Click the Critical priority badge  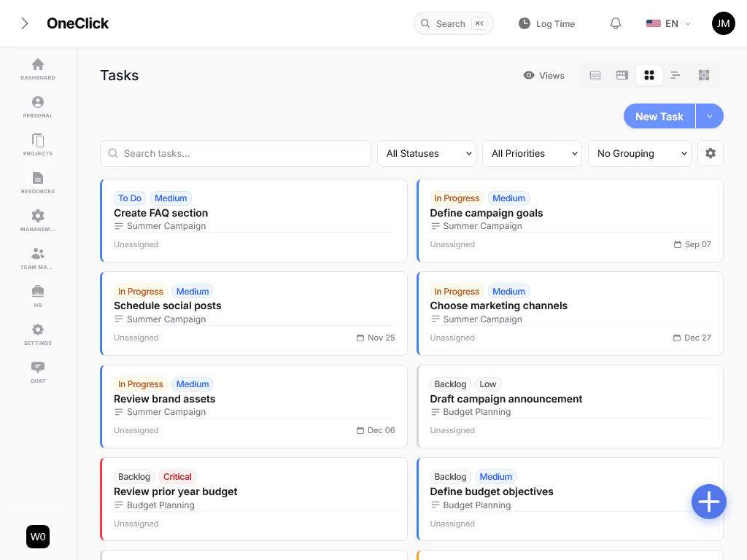coord(177,477)
